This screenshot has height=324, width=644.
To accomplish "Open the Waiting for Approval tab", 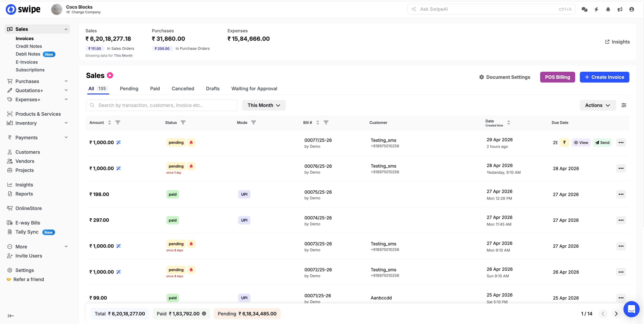I will [254, 89].
